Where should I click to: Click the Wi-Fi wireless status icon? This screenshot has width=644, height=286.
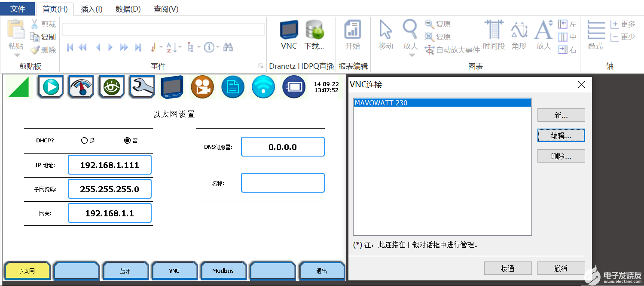pyautogui.click(x=263, y=87)
